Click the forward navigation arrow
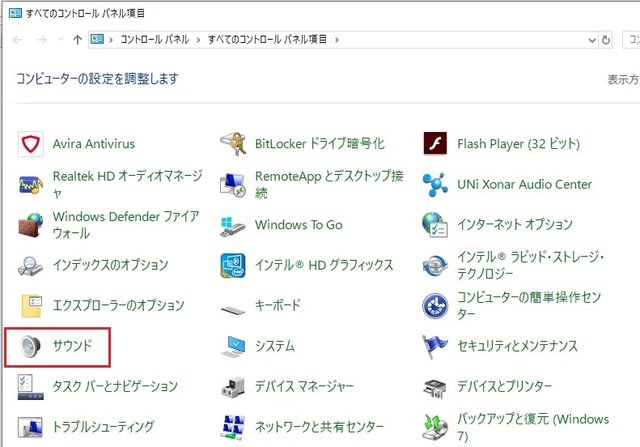This screenshot has height=447, width=640. point(42,40)
